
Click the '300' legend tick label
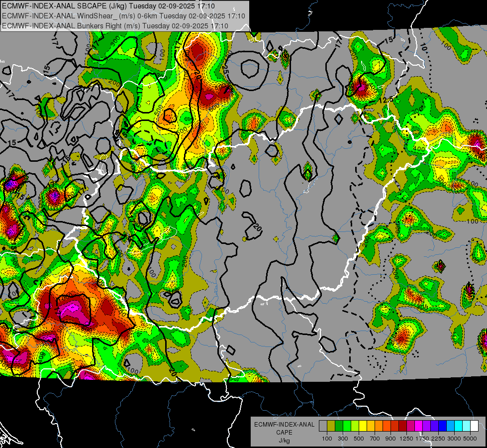[343, 439]
